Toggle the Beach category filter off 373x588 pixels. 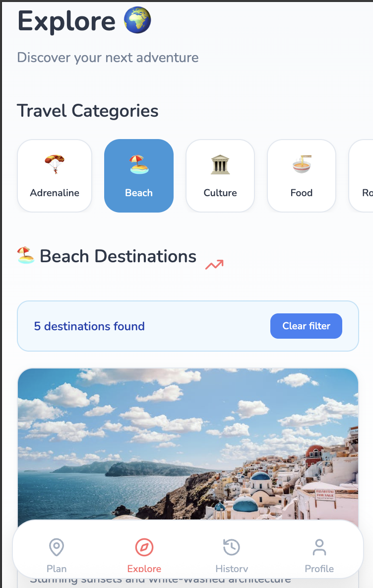click(x=139, y=176)
